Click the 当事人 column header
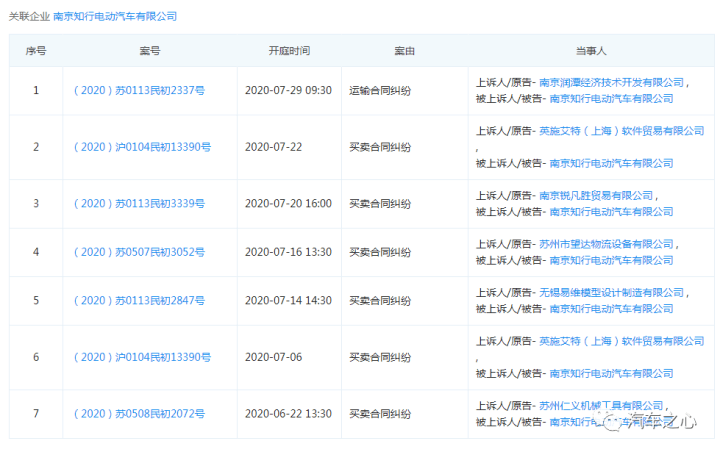 click(x=591, y=51)
